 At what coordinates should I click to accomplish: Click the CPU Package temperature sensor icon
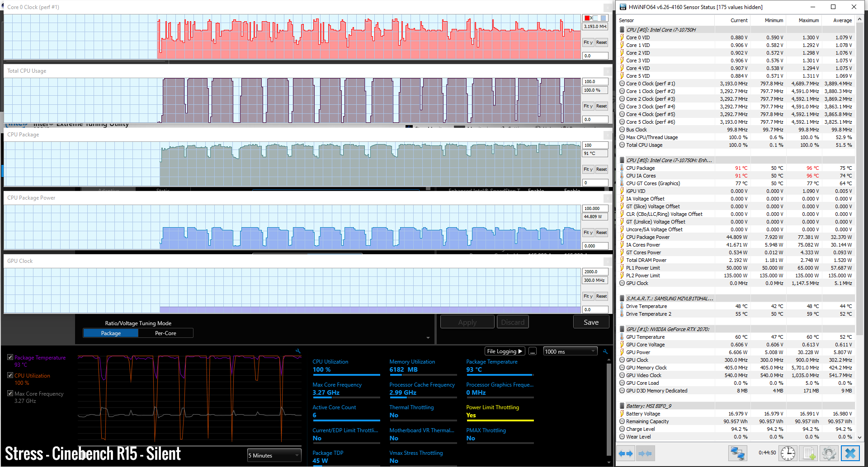[x=622, y=168]
